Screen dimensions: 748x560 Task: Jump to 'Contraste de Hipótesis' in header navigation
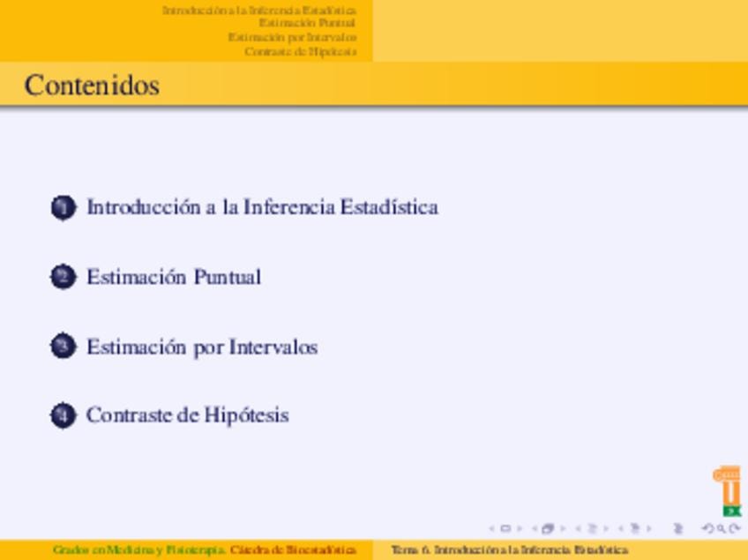tap(301, 51)
